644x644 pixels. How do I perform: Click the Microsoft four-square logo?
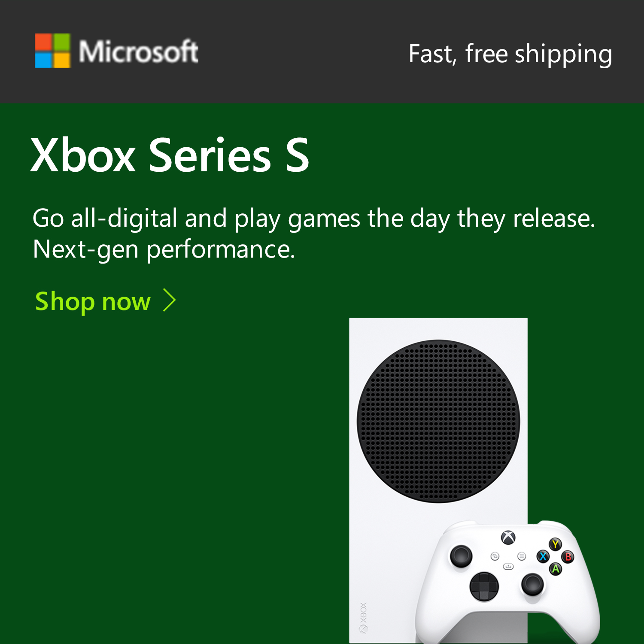tap(52, 51)
